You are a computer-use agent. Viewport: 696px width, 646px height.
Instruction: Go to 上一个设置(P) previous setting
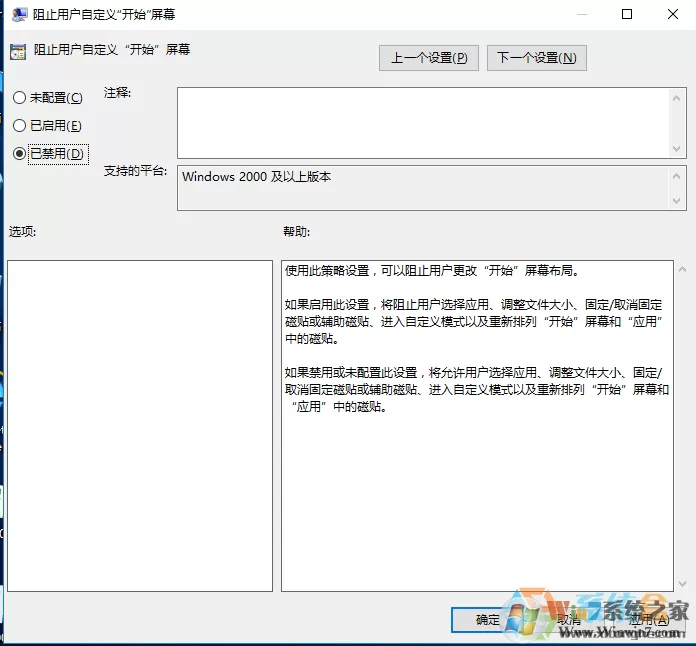click(x=429, y=58)
